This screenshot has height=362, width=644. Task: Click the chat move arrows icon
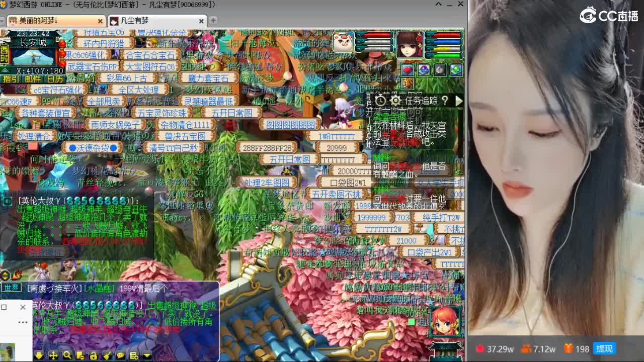[x=53, y=355]
